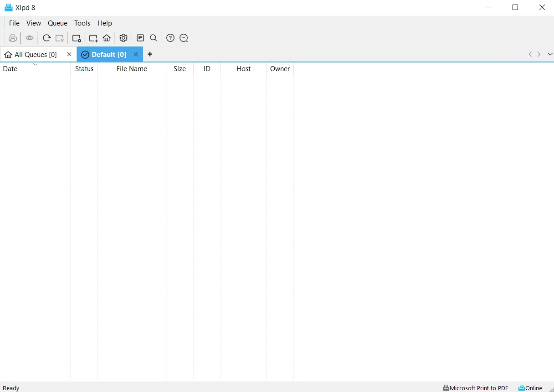Select the Default [0] tab
The image size is (554, 392).
pos(109,54)
